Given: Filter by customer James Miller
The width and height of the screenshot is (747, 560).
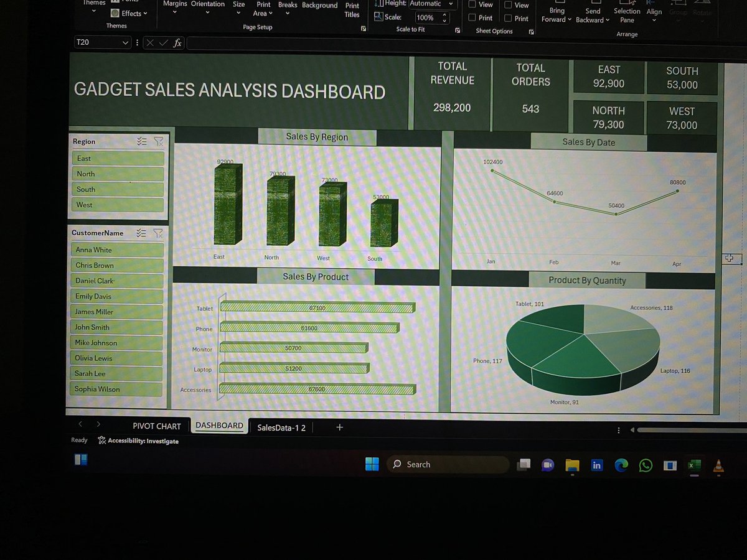Looking at the screenshot, I should [116, 312].
